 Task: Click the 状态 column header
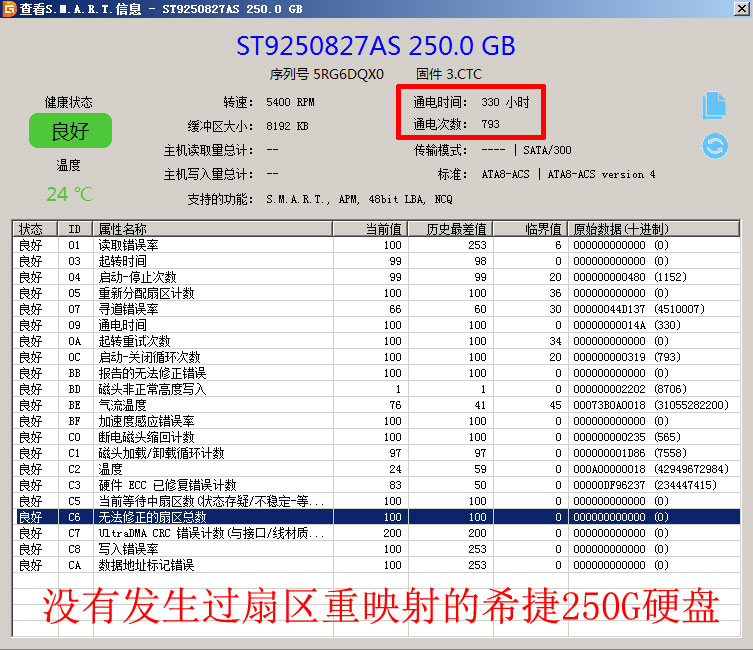click(35, 229)
